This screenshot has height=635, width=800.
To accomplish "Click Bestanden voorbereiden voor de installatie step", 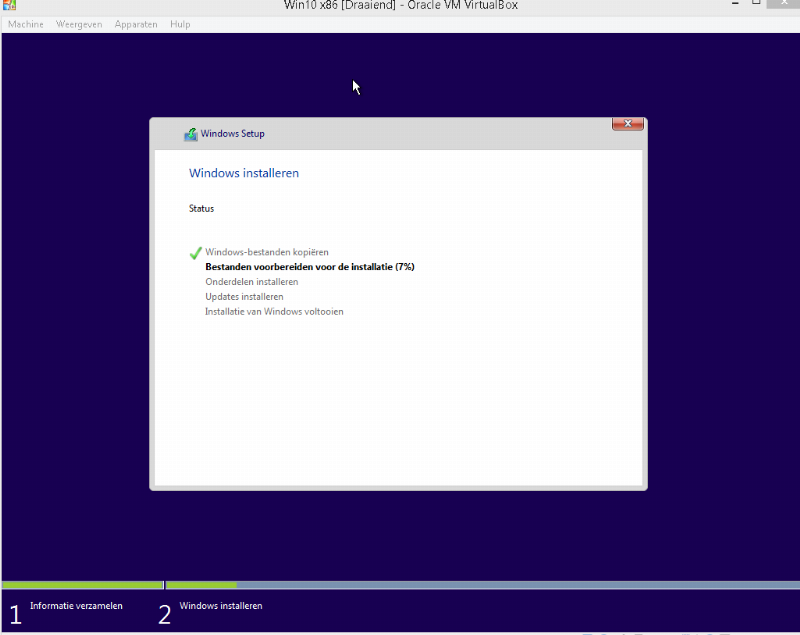I will point(309,267).
